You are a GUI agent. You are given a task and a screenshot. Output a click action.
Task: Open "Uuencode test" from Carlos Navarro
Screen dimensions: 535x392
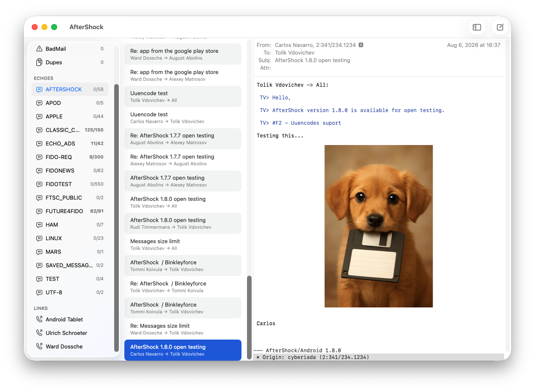click(x=183, y=118)
